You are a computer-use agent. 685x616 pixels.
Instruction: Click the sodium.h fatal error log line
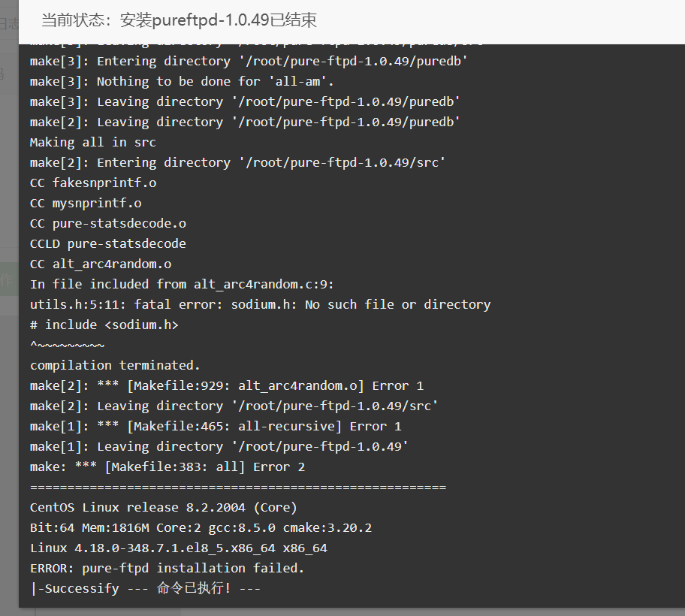point(261,304)
